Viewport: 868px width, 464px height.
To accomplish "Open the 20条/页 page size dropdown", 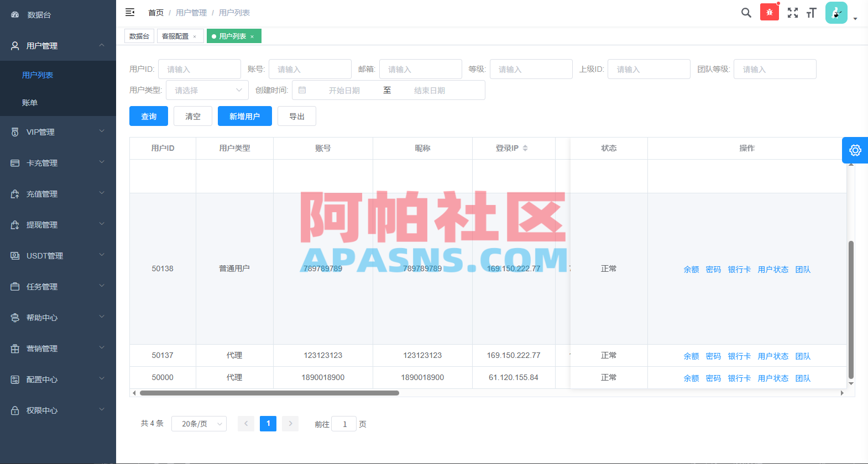I will pos(199,424).
